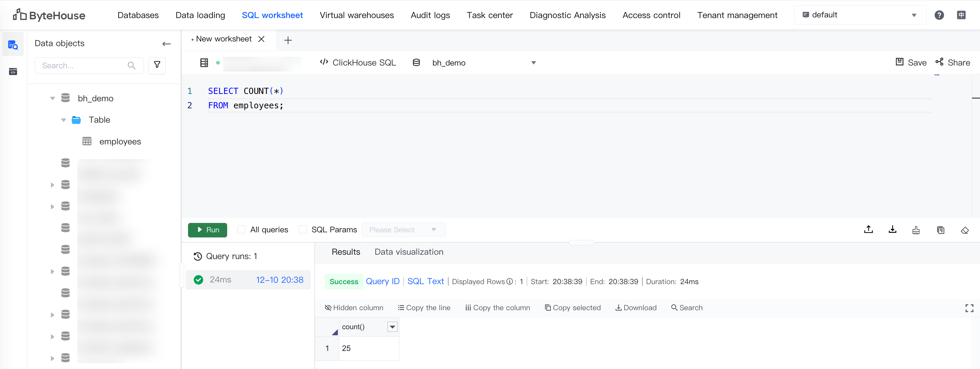Click the eraser clear icon

click(964, 230)
